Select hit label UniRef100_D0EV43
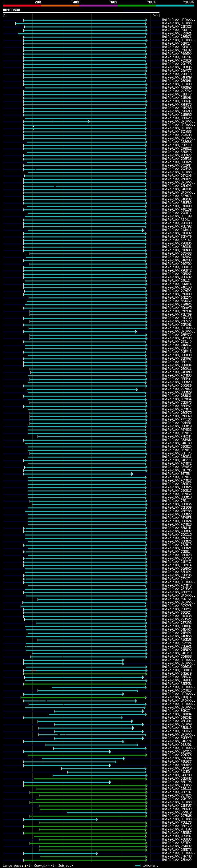197x868 pixels. pyautogui.click(x=177, y=351)
